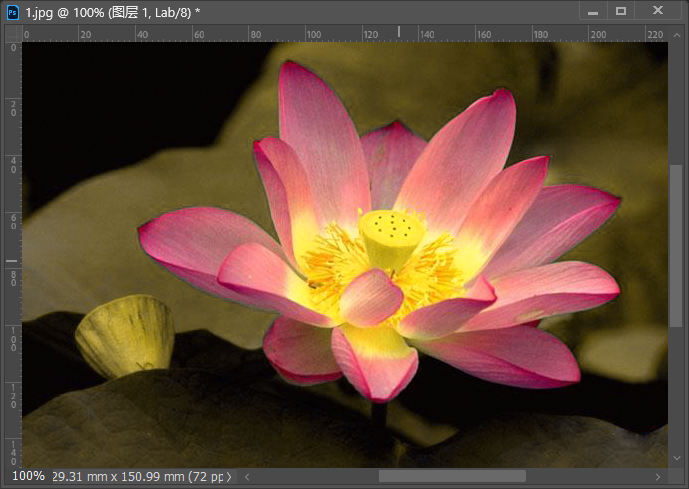This screenshot has height=489, width=689.
Task: Click the ruler origin corner box
Action: click(12, 33)
